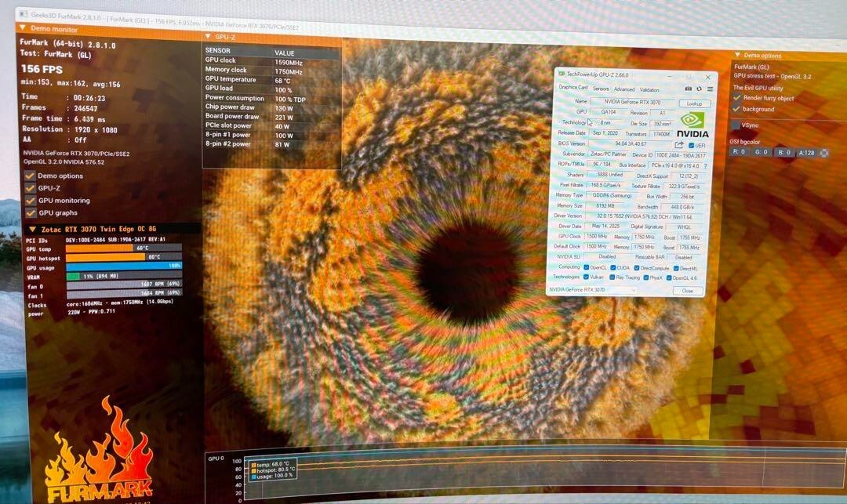Viewport: 847px width, 504px height.
Task: Open the GPU selector dropdown in GPU-Z
Action: pos(591,290)
